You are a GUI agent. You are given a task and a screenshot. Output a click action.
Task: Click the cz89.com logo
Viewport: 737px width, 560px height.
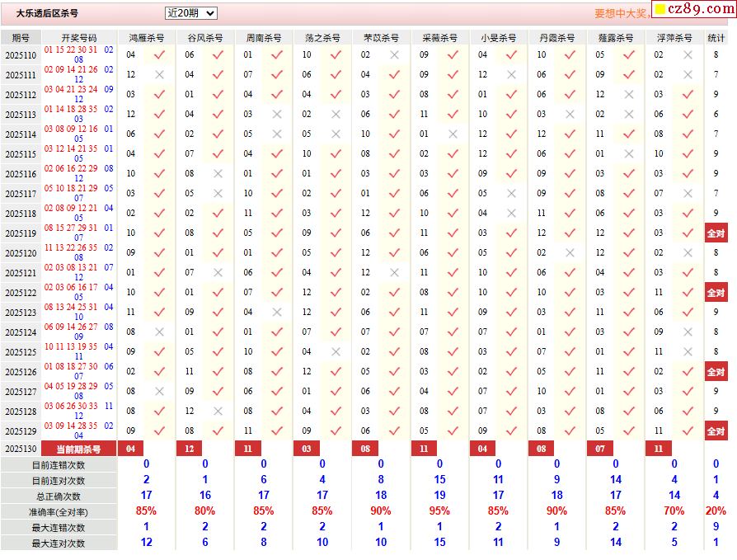[694, 9]
